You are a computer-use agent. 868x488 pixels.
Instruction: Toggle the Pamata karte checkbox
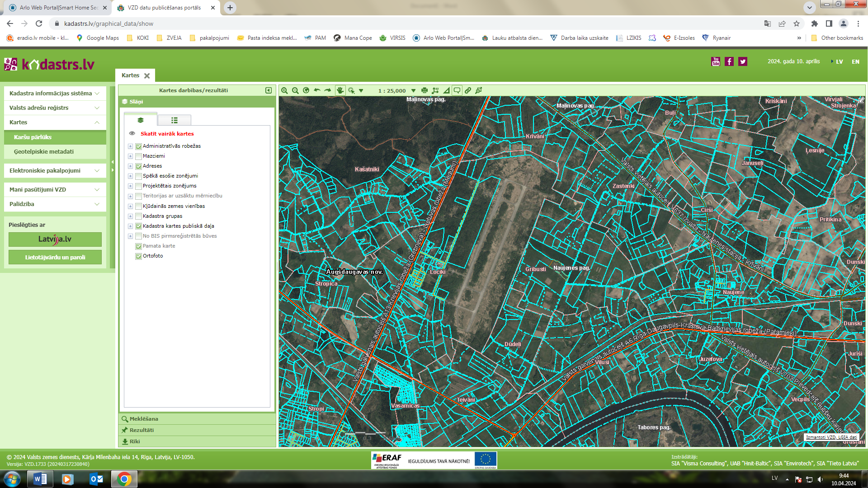coord(139,246)
